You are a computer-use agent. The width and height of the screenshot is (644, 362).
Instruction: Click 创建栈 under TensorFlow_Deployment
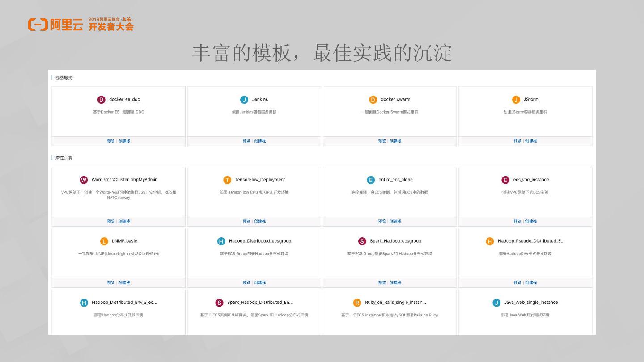(x=260, y=221)
